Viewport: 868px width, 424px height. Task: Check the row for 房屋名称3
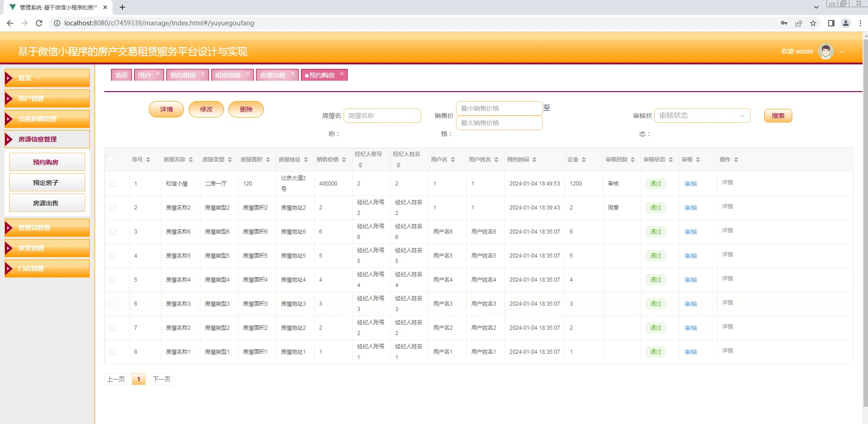[112, 304]
